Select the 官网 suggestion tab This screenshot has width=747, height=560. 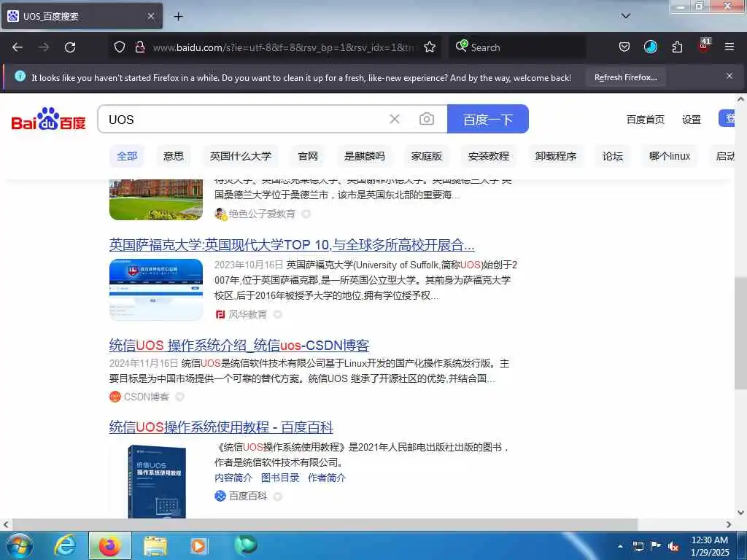308,156
